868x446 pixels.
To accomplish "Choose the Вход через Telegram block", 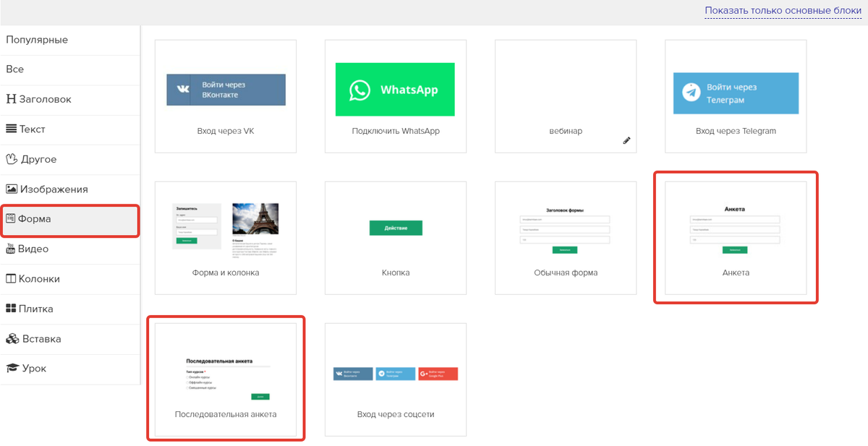I will (x=736, y=96).
